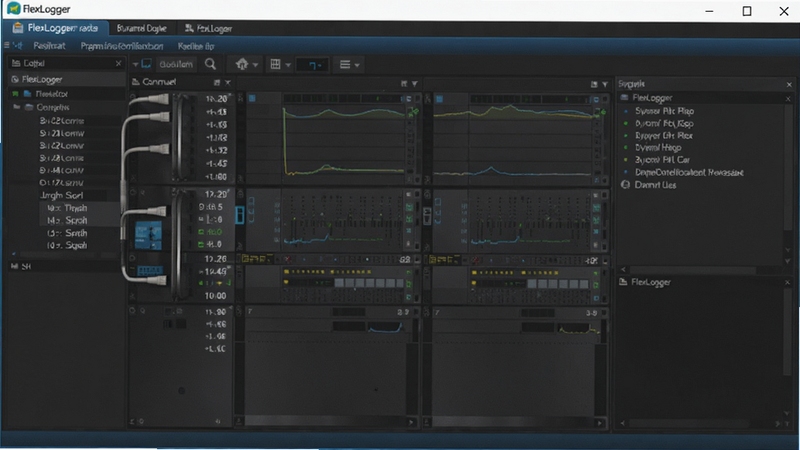Screen dimensions: 800x450
Task: Click the home icon in the toolbar
Action: (x=242, y=64)
